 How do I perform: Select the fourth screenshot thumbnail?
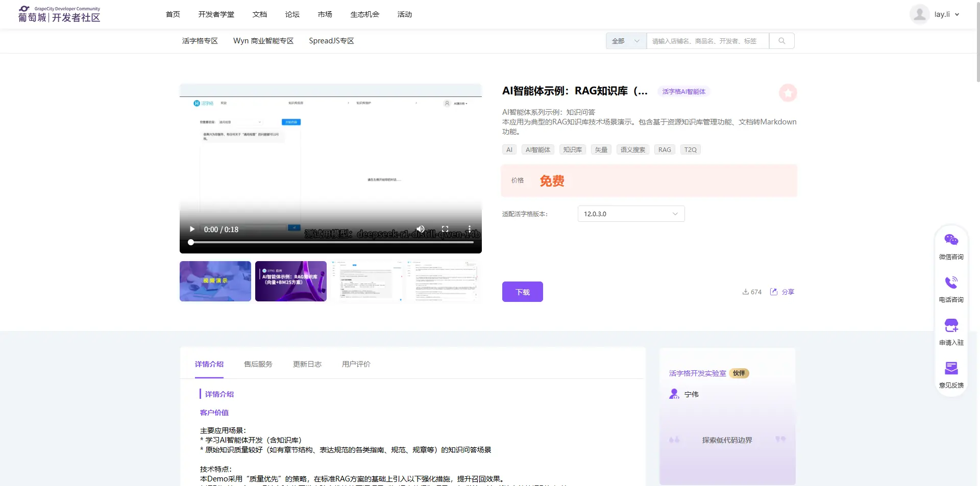click(442, 281)
